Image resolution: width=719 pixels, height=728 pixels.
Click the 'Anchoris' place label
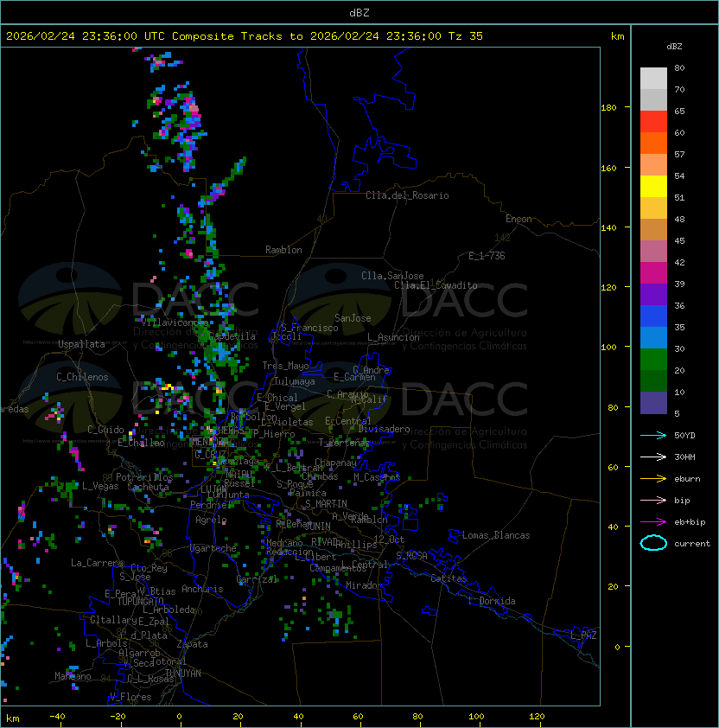pos(202,589)
